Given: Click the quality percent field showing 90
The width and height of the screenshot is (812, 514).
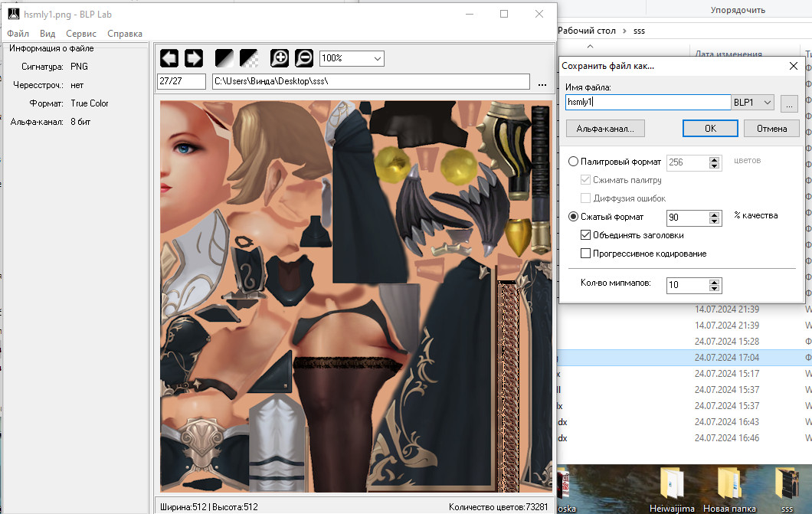Looking at the screenshot, I should 687,218.
